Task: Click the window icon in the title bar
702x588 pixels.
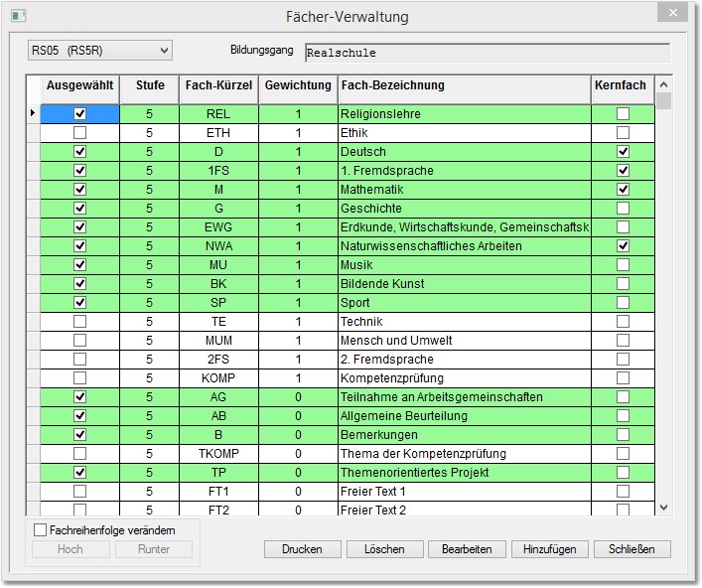Action: pos(18,17)
